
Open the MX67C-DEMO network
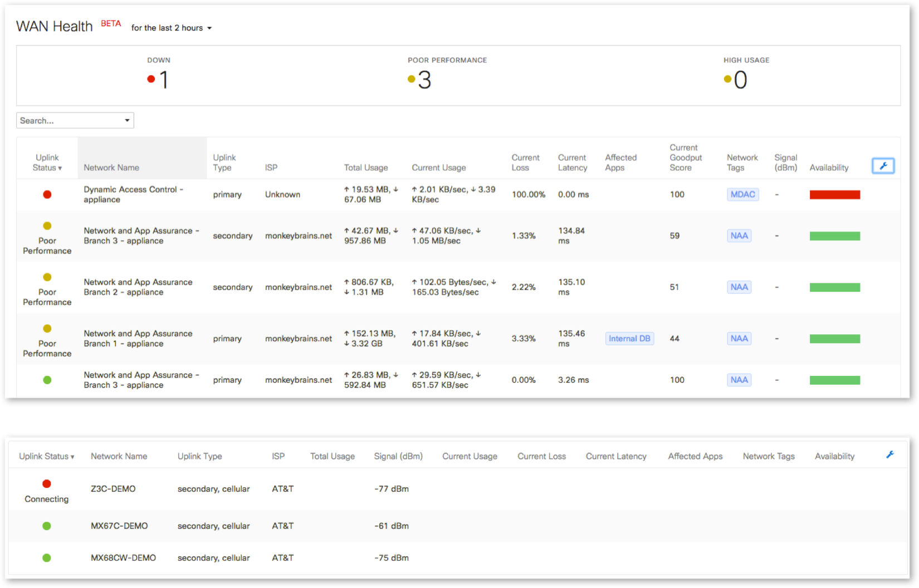pos(119,526)
